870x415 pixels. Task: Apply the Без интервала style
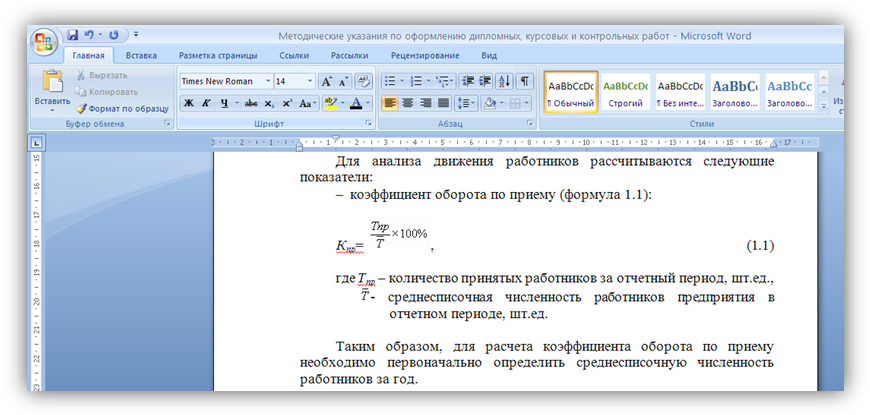(680, 92)
